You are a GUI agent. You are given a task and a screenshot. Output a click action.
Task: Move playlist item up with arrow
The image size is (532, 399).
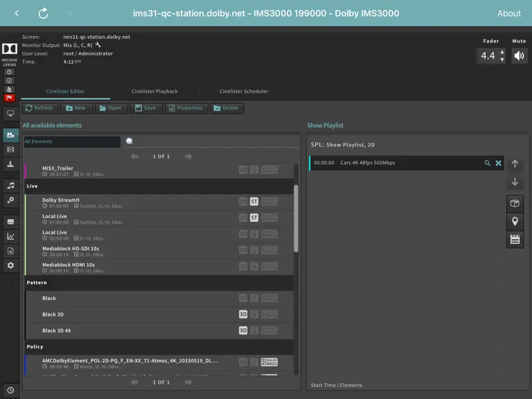[515, 163]
